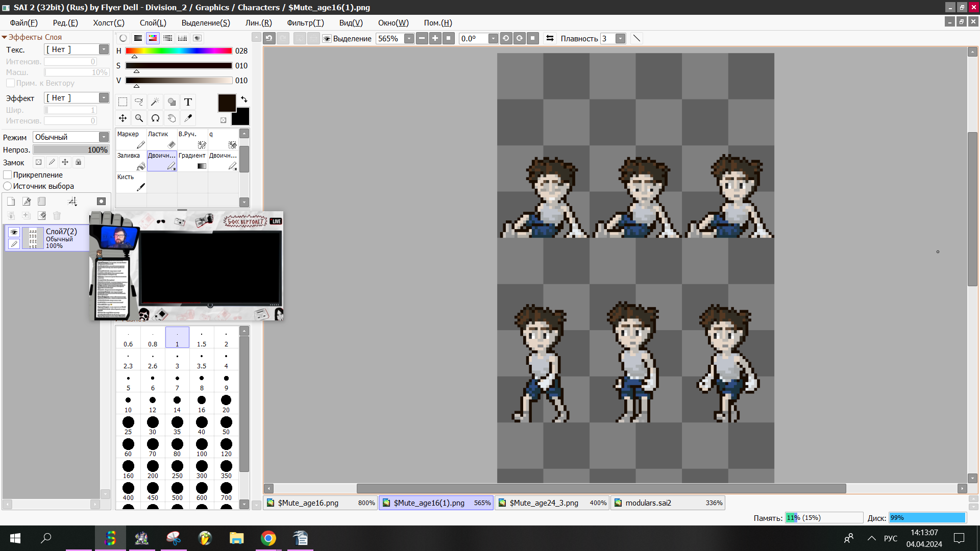The height and width of the screenshot is (551, 980).
Task: Select the Заливка bucket tool
Action: [x=131, y=161]
